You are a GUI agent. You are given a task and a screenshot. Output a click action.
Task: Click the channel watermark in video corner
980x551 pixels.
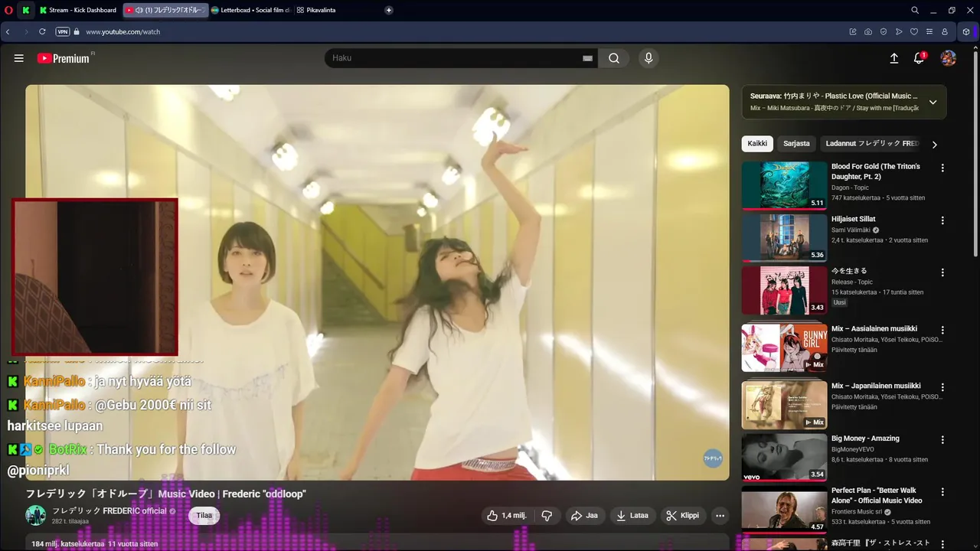click(713, 458)
